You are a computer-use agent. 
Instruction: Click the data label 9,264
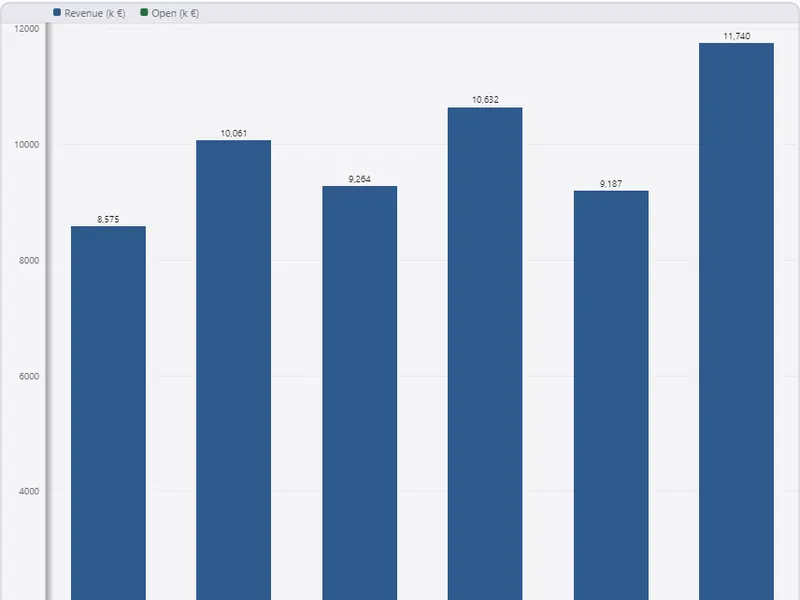coord(360,179)
